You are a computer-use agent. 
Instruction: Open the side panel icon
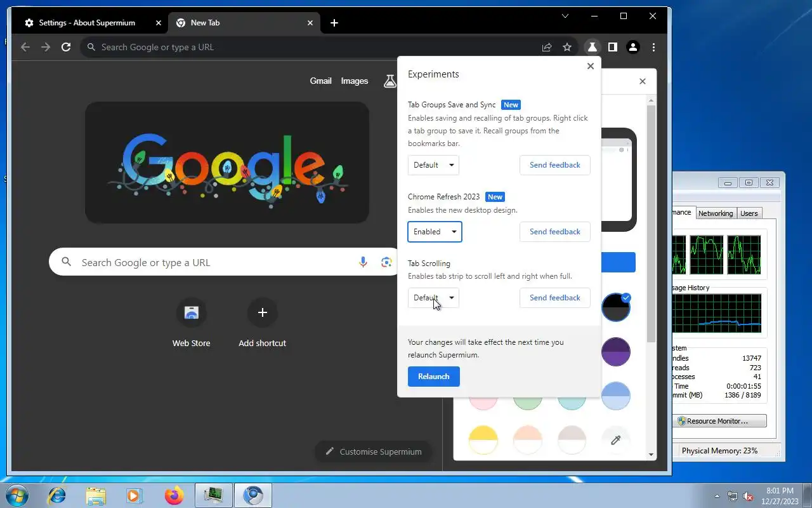[x=612, y=47]
